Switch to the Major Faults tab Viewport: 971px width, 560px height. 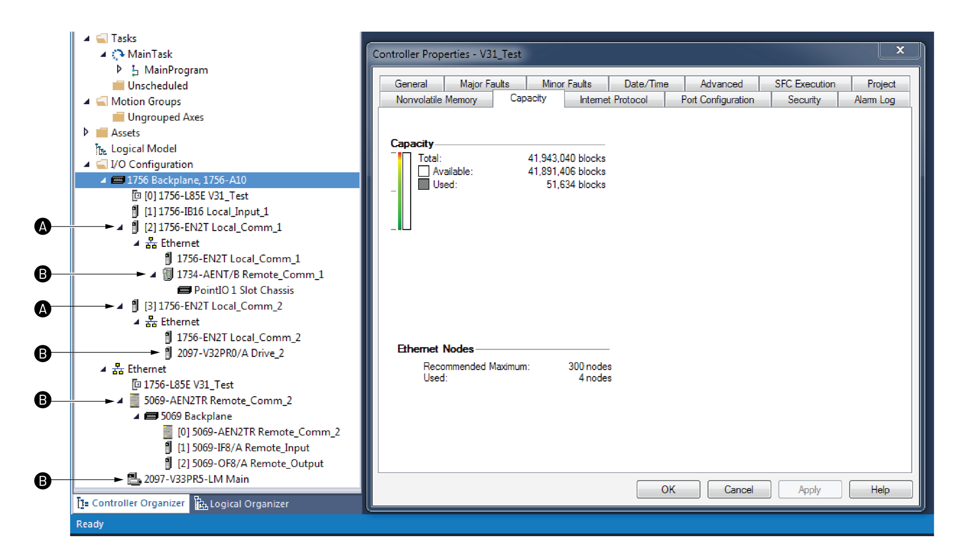point(485,84)
